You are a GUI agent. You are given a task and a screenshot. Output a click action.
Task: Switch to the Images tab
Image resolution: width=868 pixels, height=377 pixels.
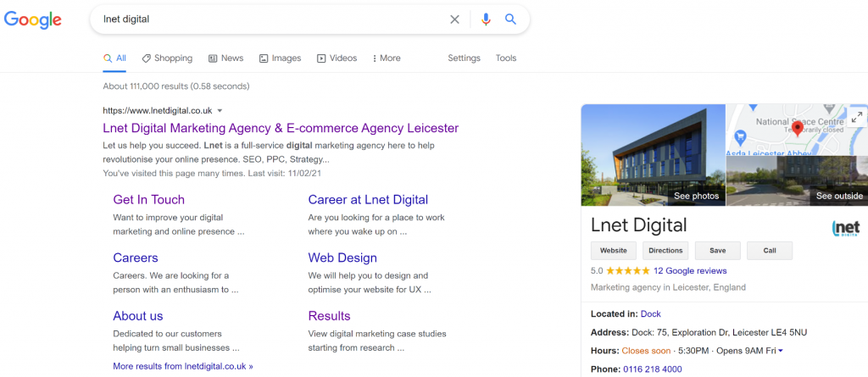point(280,58)
